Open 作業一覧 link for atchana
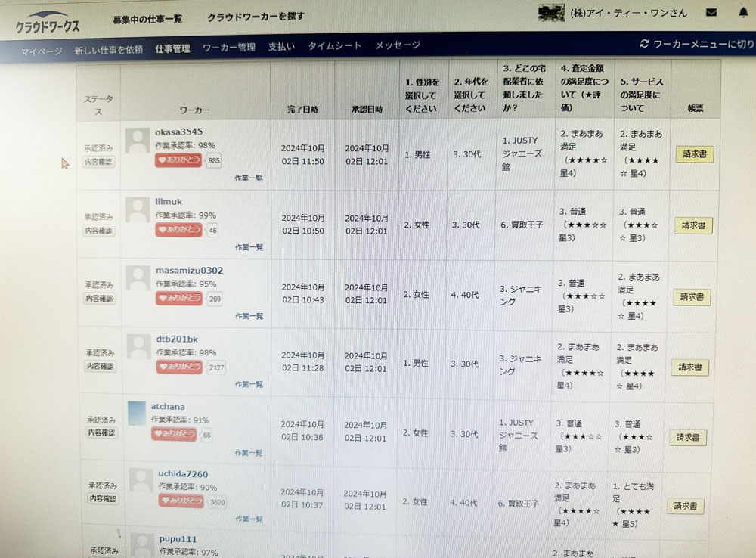Viewport: 756px width, 558px height. click(249, 453)
